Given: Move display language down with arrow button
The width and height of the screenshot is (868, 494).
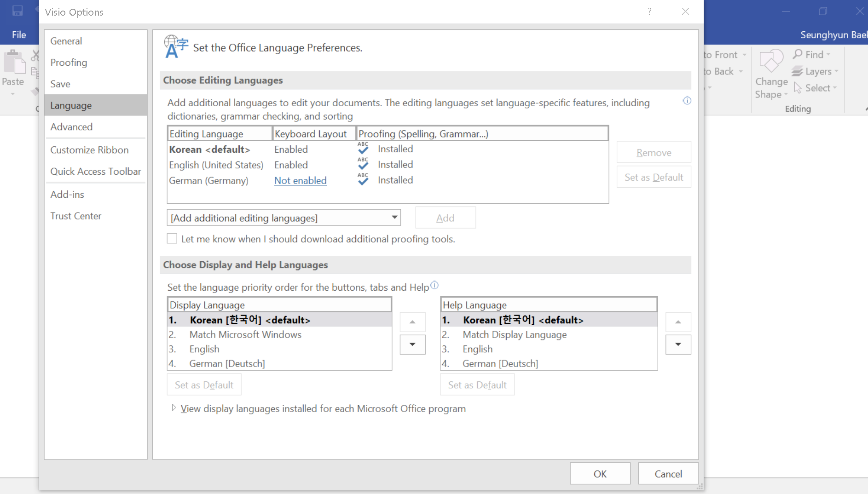Looking at the screenshot, I should [x=412, y=345].
